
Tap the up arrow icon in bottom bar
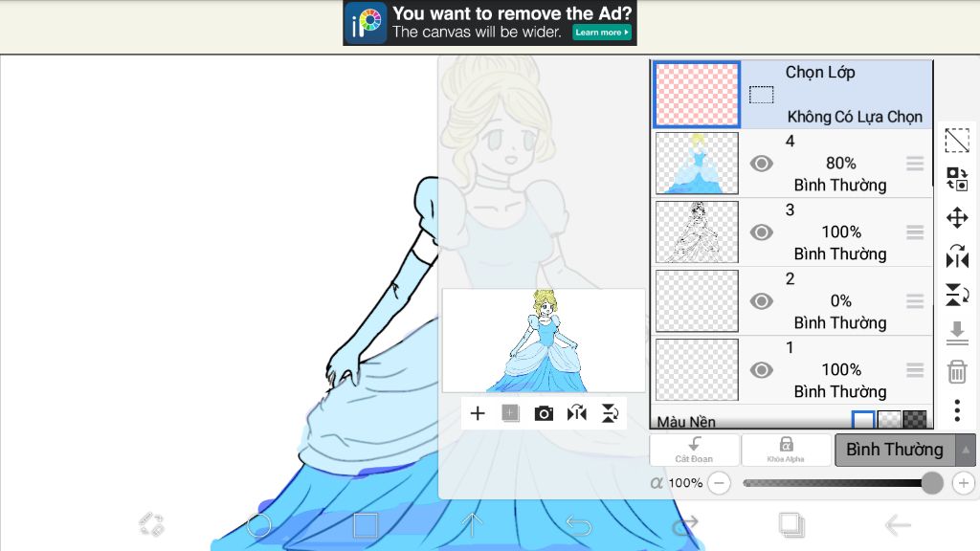click(x=472, y=525)
